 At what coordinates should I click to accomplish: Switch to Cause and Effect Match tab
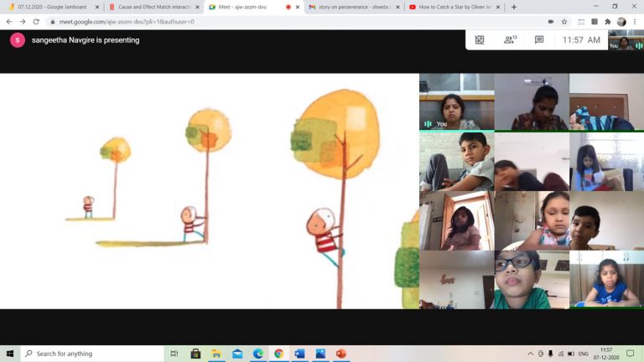(153, 7)
